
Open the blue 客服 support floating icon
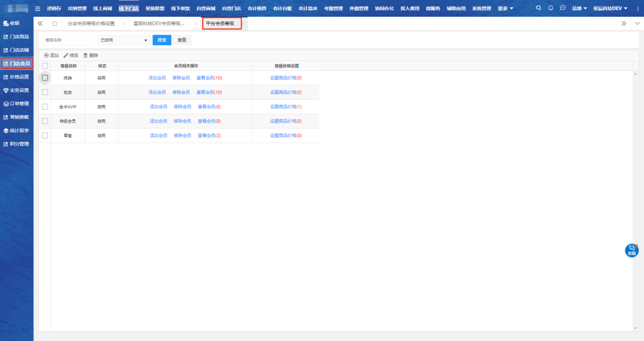pos(631,250)
